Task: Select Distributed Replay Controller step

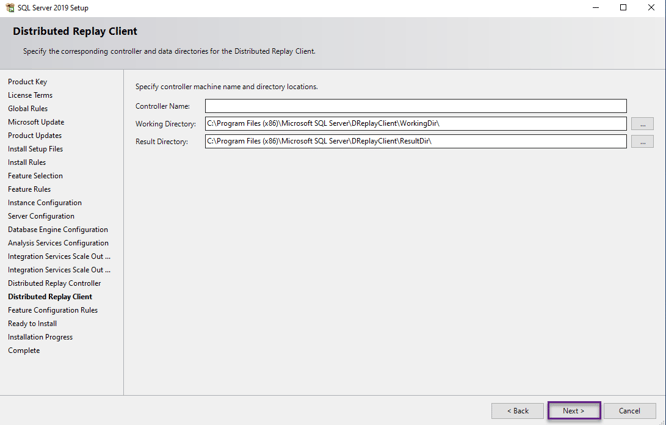Action: click(54, 283)
